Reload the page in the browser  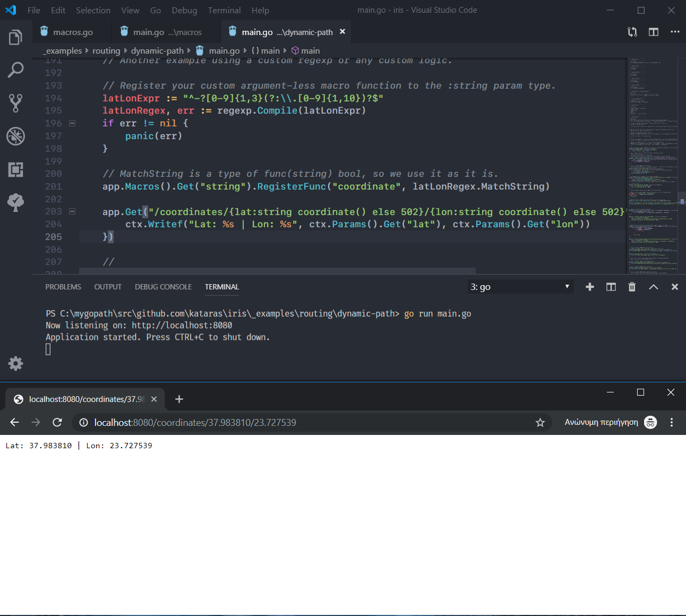(57, 422)
